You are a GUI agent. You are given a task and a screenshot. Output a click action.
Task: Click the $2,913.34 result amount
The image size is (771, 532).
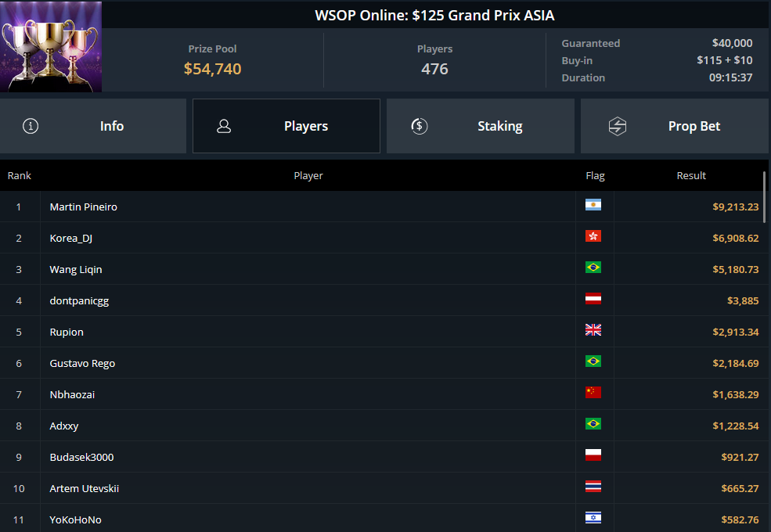click(736, 332)
